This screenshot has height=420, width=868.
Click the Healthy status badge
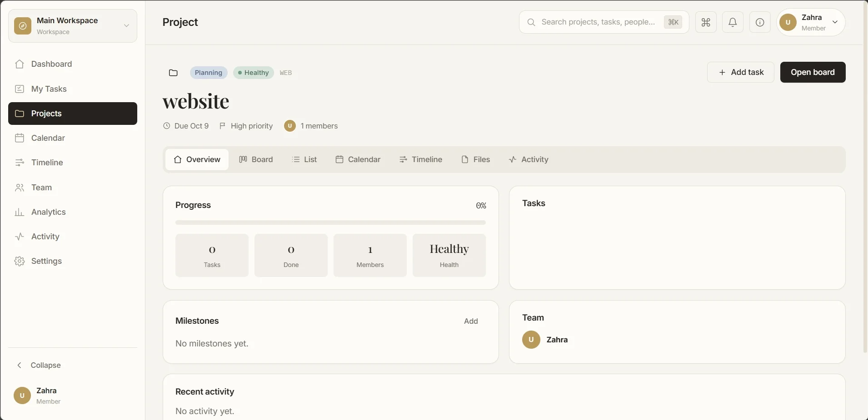tap(254, 73)
